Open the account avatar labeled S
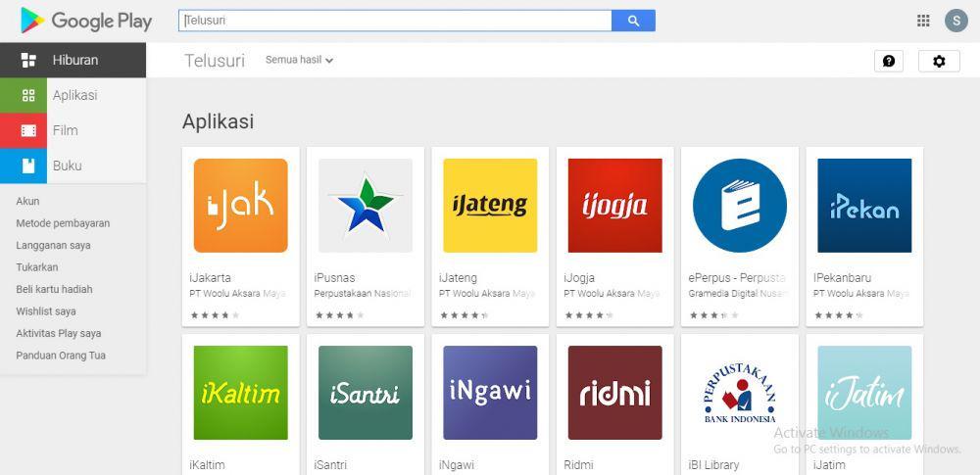This screenshot has width=980, height=475. [956, 21]
